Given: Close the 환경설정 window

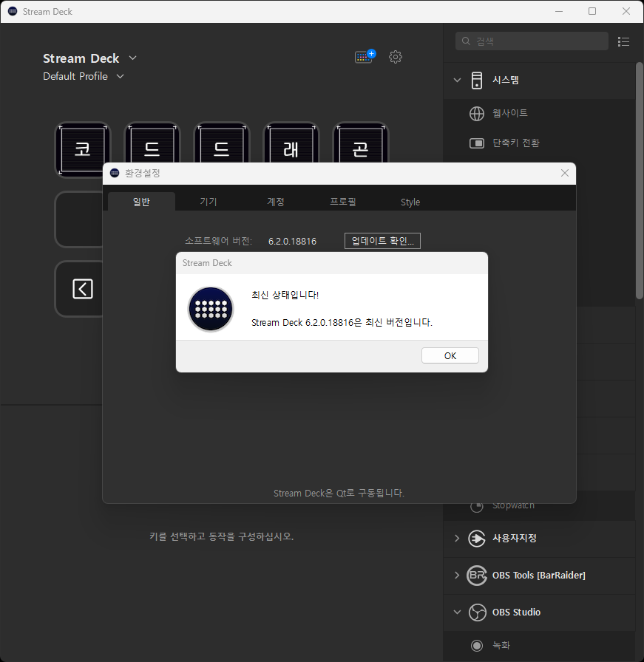Looking at the screenshot, I should click(565, 173).
